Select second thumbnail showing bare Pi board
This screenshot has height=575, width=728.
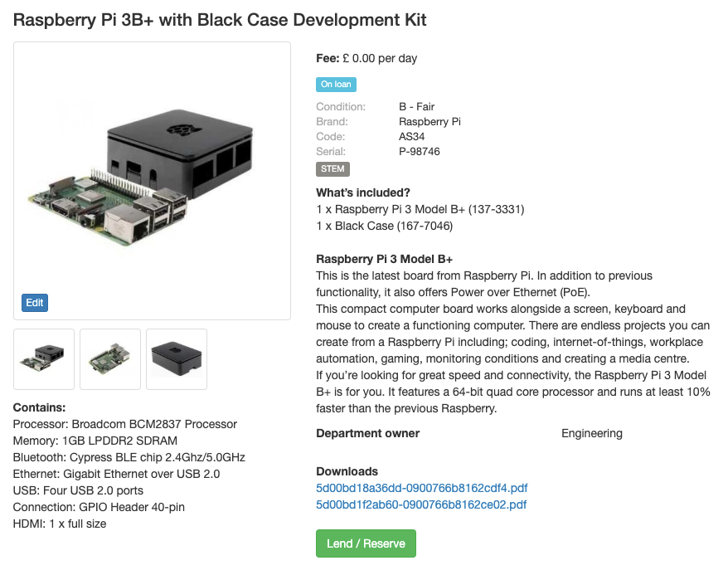point(110,359)
